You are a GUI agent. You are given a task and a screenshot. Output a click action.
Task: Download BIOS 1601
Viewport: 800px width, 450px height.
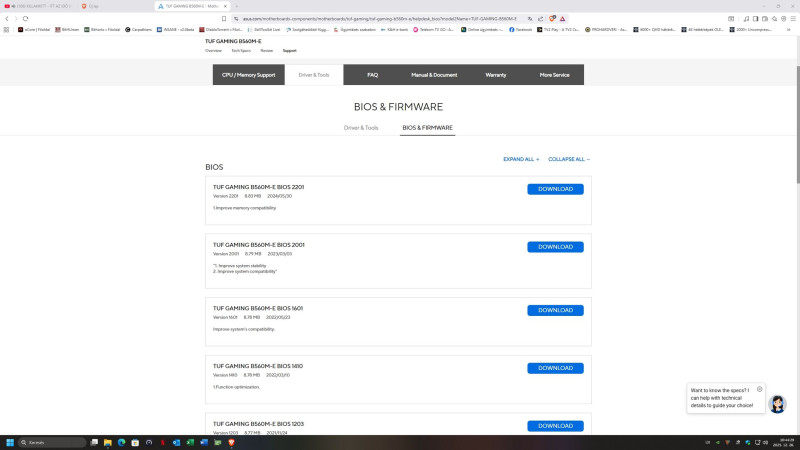point(555,310)
